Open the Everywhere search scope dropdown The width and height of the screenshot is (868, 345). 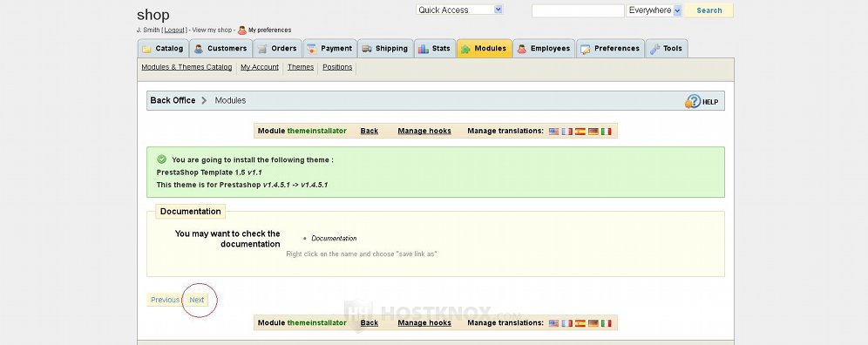pyautogui.click(x=654, y=10)
